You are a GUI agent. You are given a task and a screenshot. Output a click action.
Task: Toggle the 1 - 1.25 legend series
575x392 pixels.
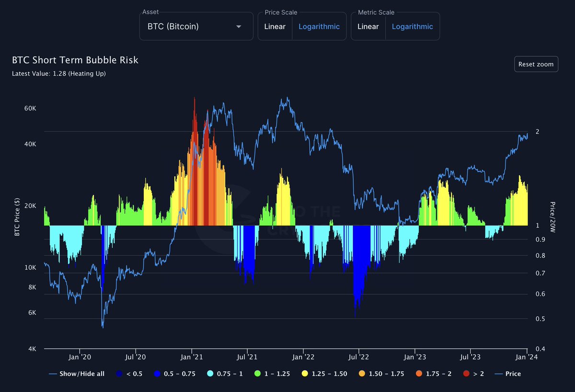point(272,374)
